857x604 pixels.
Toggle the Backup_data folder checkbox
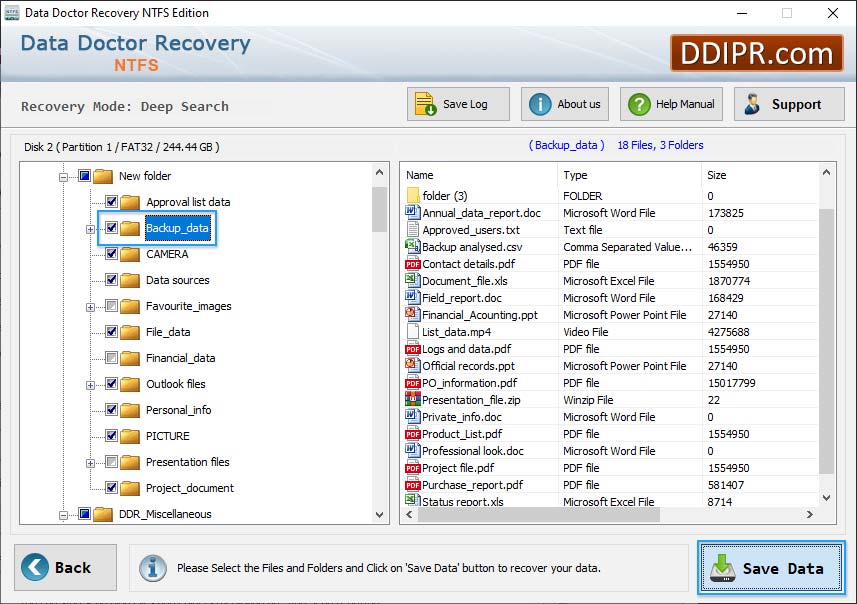point(111,227)
